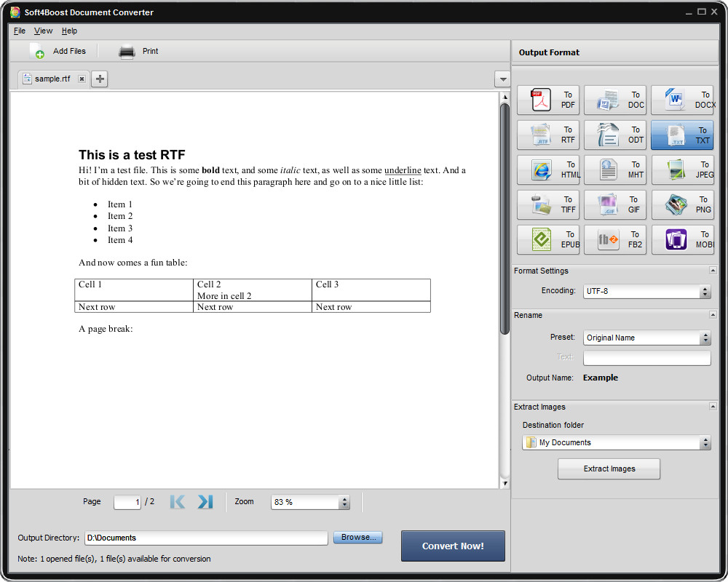Collapse the Format Settings section
Viewport: 728px width, 582px height.
click(x=711, y=270)
